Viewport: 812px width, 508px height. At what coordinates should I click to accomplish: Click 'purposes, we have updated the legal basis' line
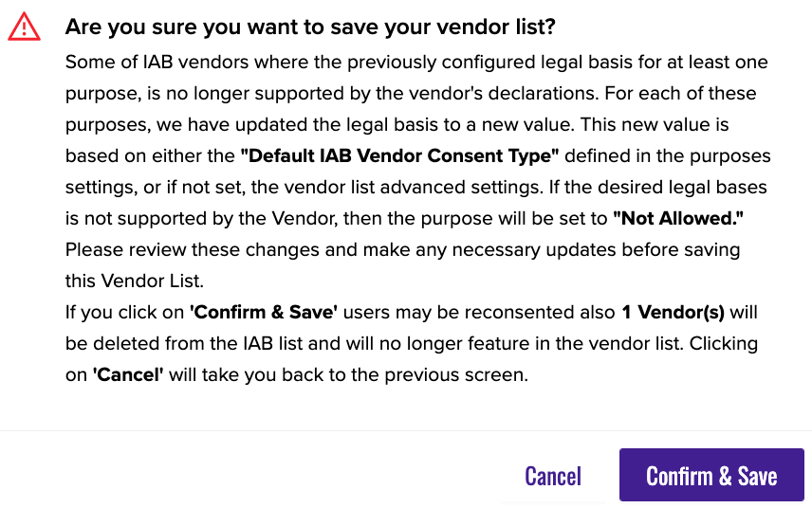[x=397, y=125]
